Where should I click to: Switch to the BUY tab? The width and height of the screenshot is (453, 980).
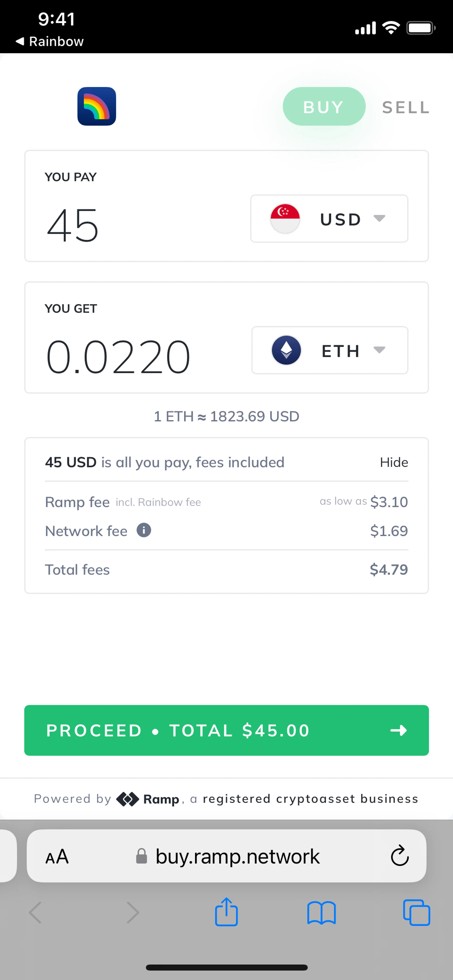324,107
